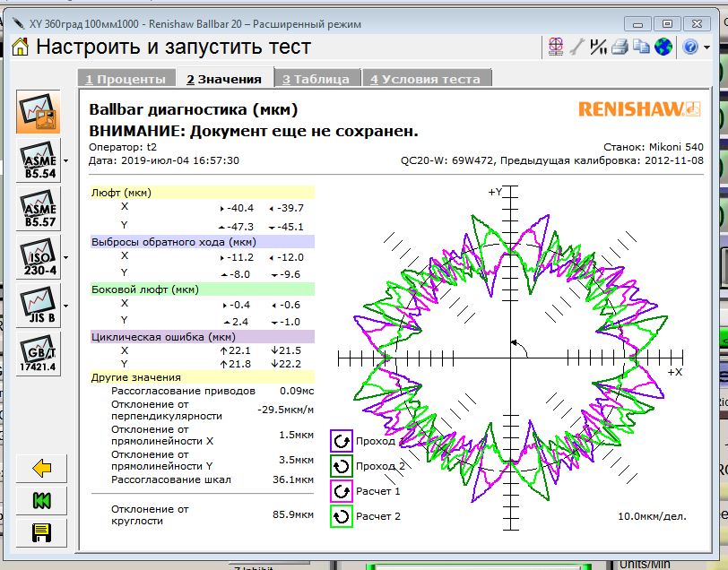Click the green rewind-to-start button
Screen dimensions: 728x570
click(42, 501)
